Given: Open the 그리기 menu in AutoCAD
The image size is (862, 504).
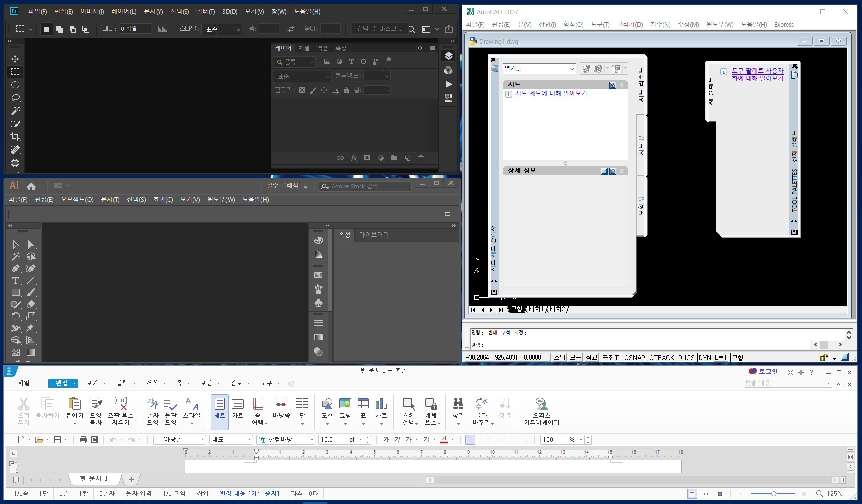Looking at the screenshot, I should coord(630,24).
